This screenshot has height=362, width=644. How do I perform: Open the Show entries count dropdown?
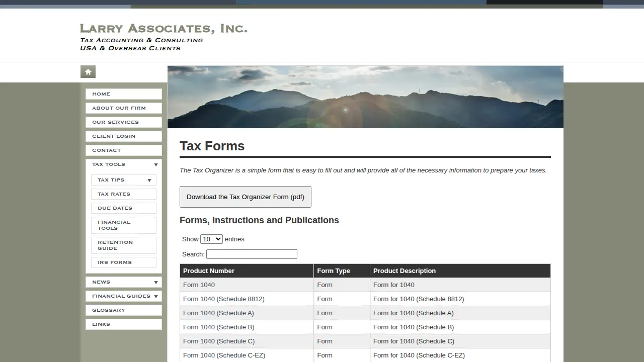click(211, 239)
